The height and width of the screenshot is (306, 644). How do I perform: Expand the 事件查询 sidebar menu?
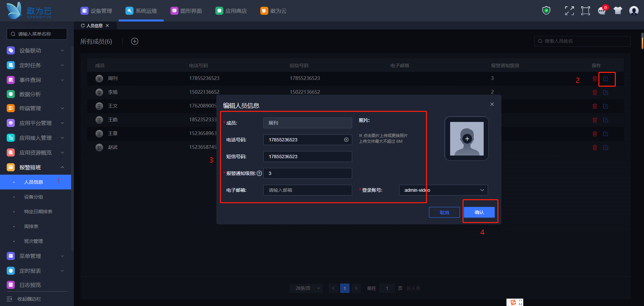(36, 80)
